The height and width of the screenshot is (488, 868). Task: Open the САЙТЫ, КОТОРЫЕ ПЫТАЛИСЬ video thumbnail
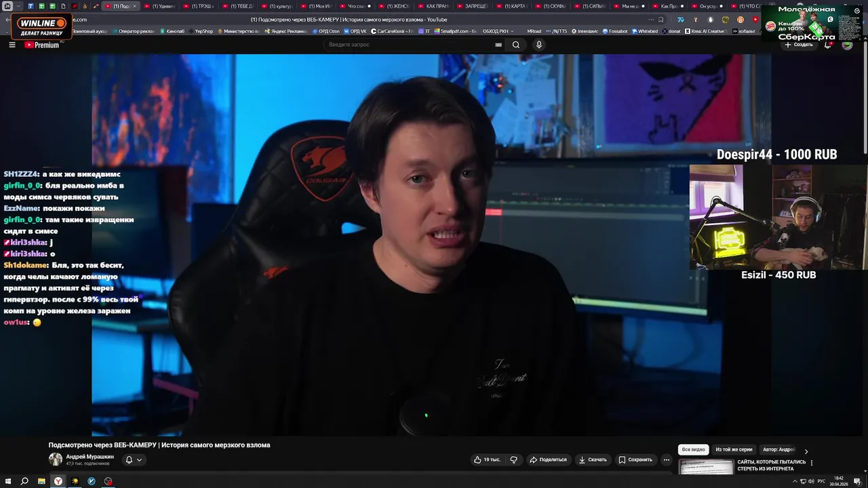[707, 467]
